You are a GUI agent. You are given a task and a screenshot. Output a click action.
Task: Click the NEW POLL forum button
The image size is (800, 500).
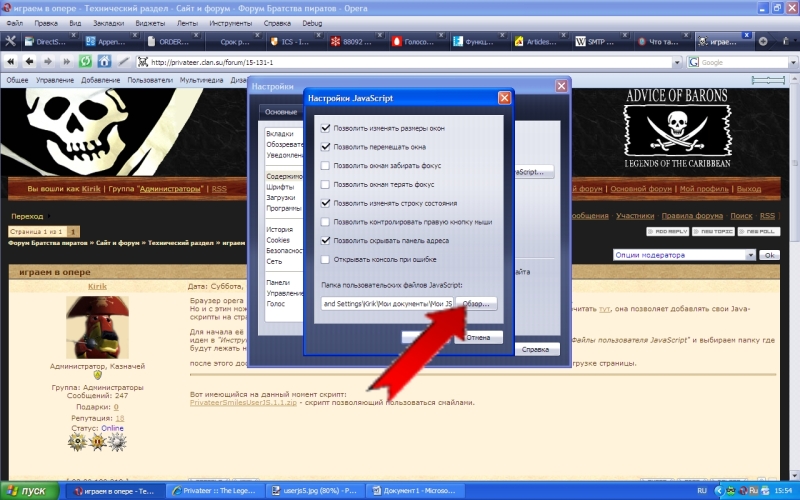point(758,232)
